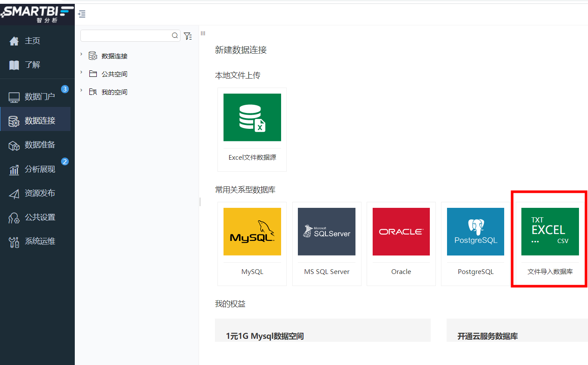Open the 了解 book icon
Image resolution: width=588 pixels, height=365 pixels.
[x=14, y=65]
